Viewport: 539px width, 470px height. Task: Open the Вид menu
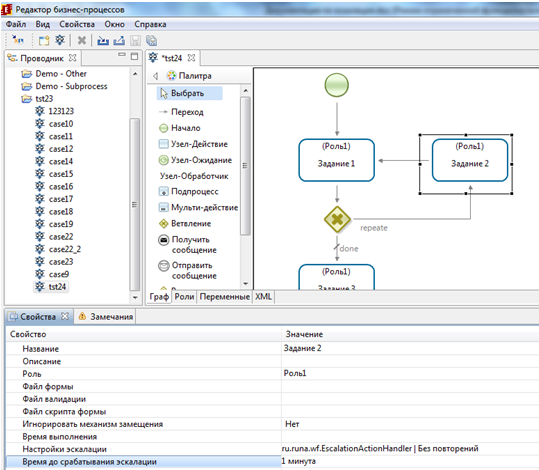tap(43, 24)
